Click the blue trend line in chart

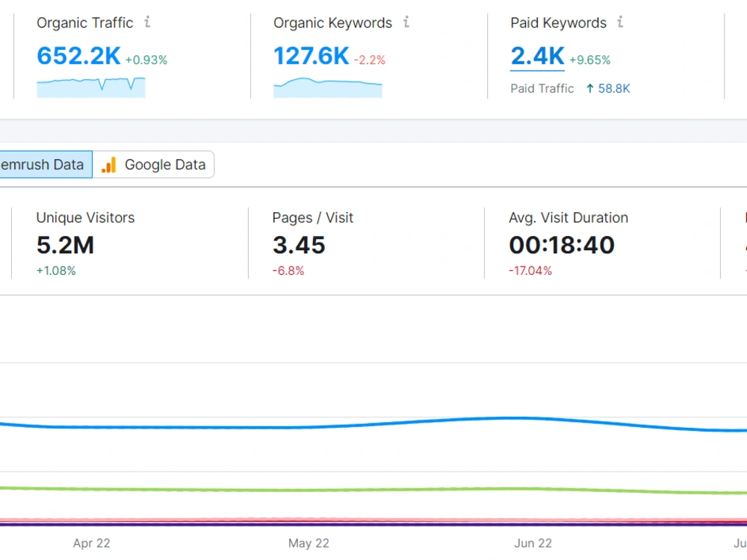click(x=373, y=424)
